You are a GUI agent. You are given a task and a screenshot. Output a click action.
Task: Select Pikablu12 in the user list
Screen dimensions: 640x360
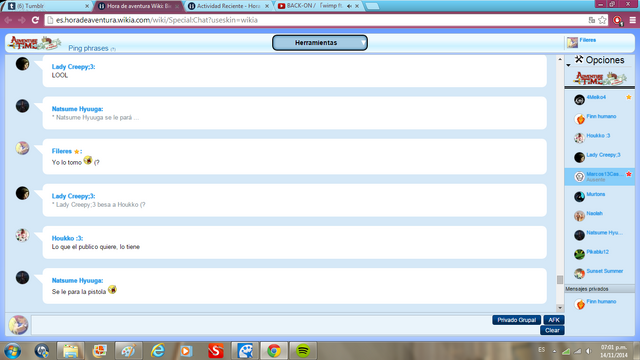(x=598, y=252)
